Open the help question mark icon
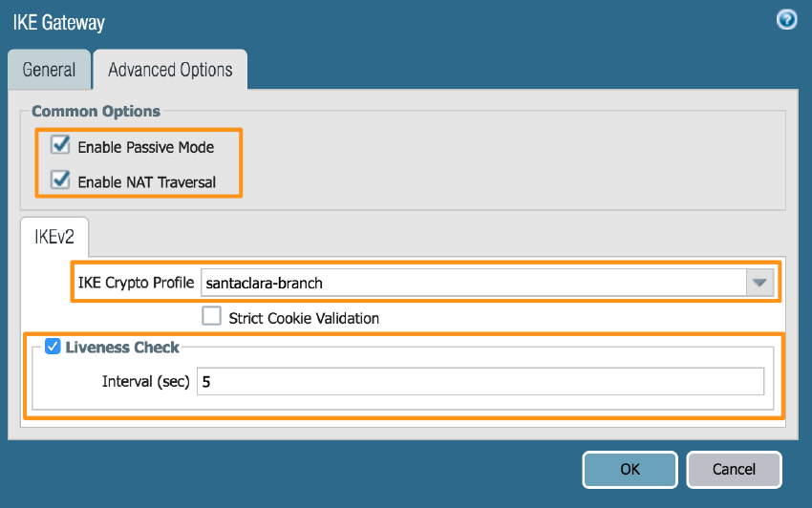Screen dimensions: 812x508 click(786, 20)
